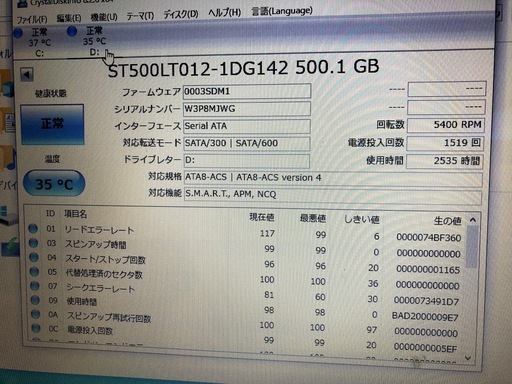Click status dot for リードエラーレート row
Viewport: 512px width, 384px height.
[x=33, y=229]
